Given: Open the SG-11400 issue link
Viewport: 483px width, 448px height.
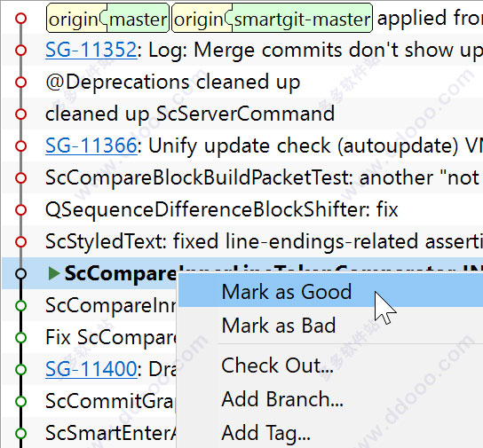Looking at the screenshot, I should tap(91, 369).
